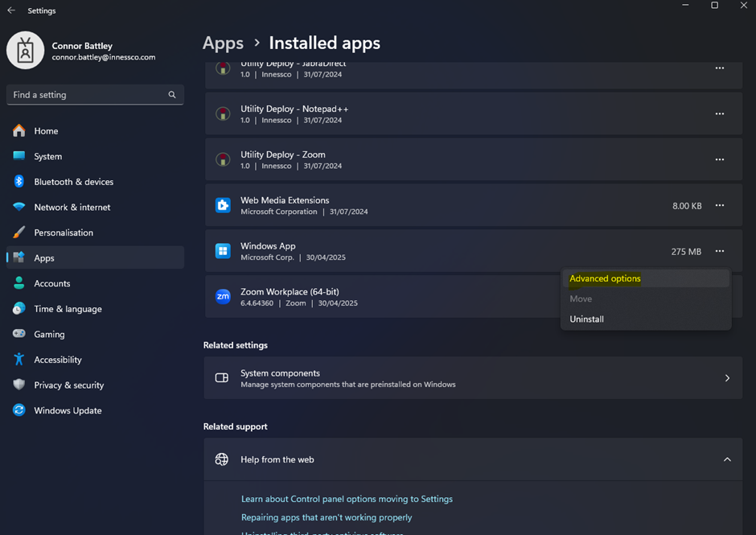Click the Web Media Extensions icon
Image resolution: width=756 pixels, height=535 pixels.
[x=223, y=205]
